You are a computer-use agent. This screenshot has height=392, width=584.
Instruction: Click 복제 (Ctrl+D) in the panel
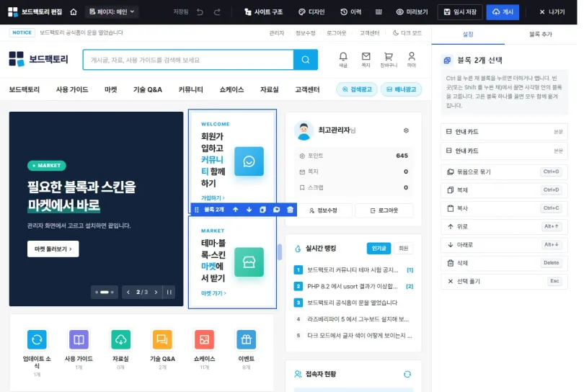click(504, 190)
